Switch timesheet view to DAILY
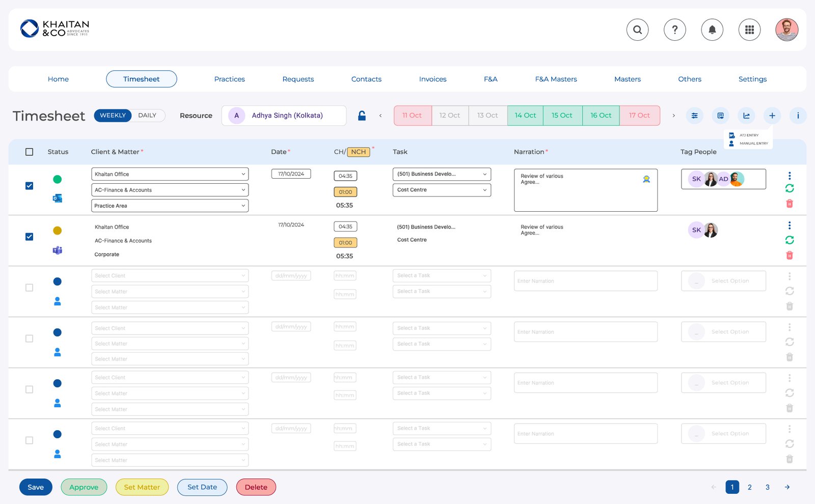Screen dimensions: 815x504 147,116
